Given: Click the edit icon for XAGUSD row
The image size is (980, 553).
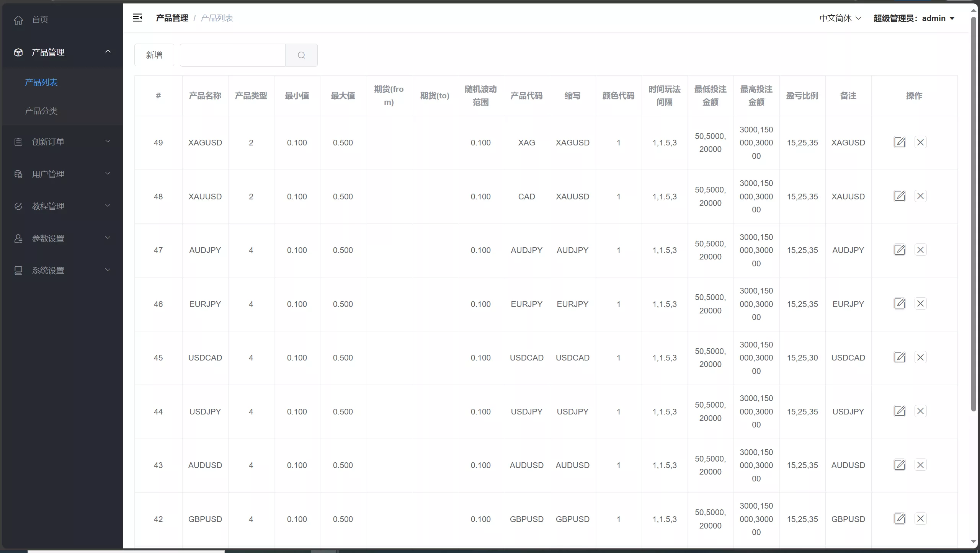Looking at the screenshot, I should (899, 142).
